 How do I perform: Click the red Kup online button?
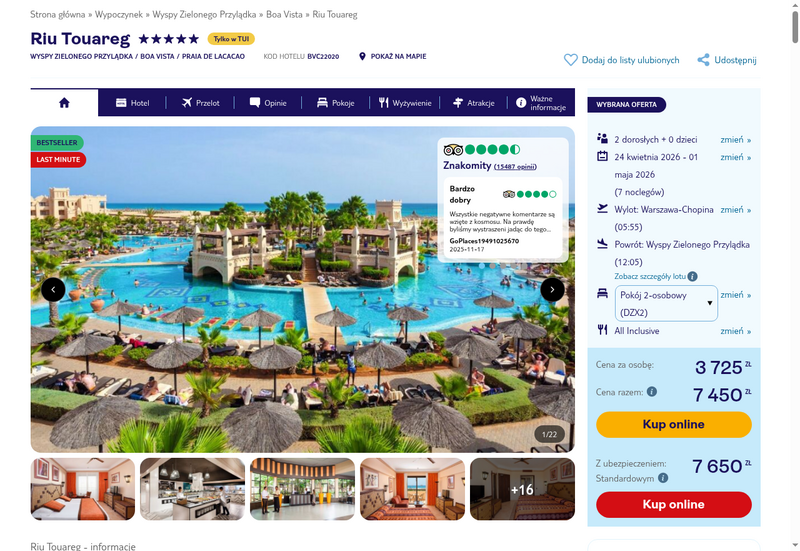click(x=673, y=505)
